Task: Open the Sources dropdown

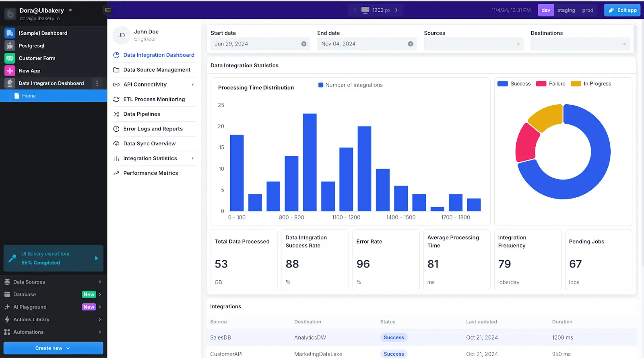Action: pyautogui.click(x=473, y=44)
